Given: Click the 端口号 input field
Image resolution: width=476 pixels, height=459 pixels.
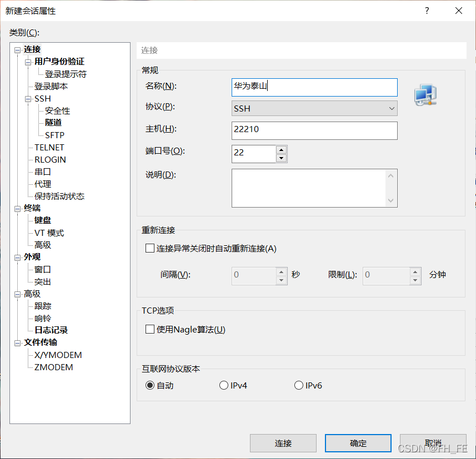Looking at the screenshot, I should click(254, 154).
